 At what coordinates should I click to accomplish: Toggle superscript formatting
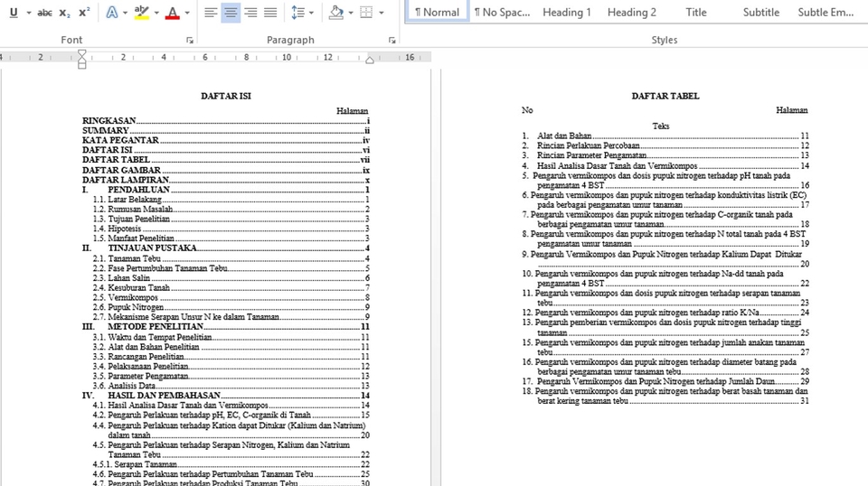point(84,12)
